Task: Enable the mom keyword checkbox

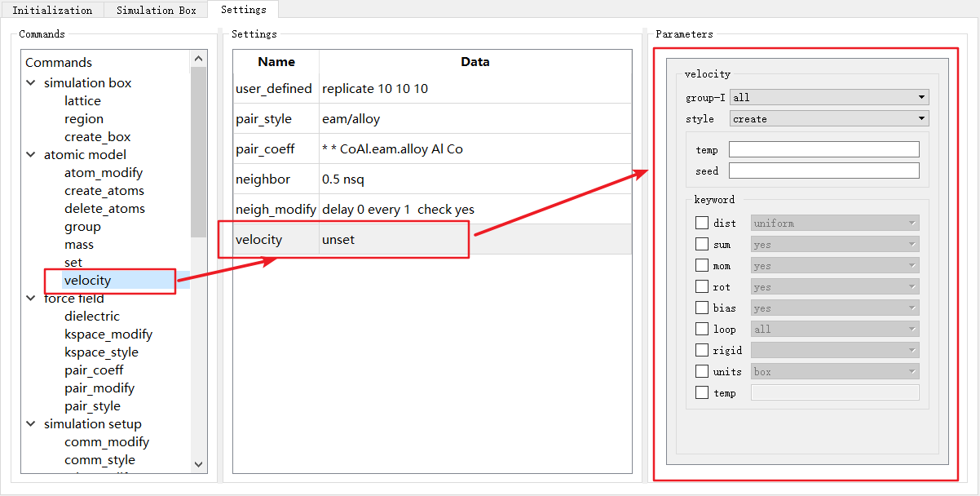Action: [702, 265]
